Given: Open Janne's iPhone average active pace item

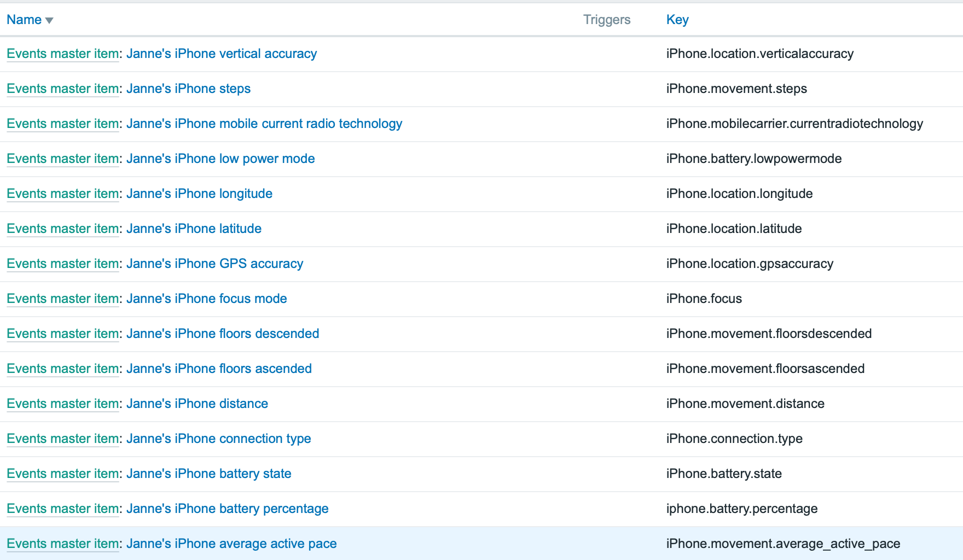Looking at the screenshot, I should tap(231, 544).
